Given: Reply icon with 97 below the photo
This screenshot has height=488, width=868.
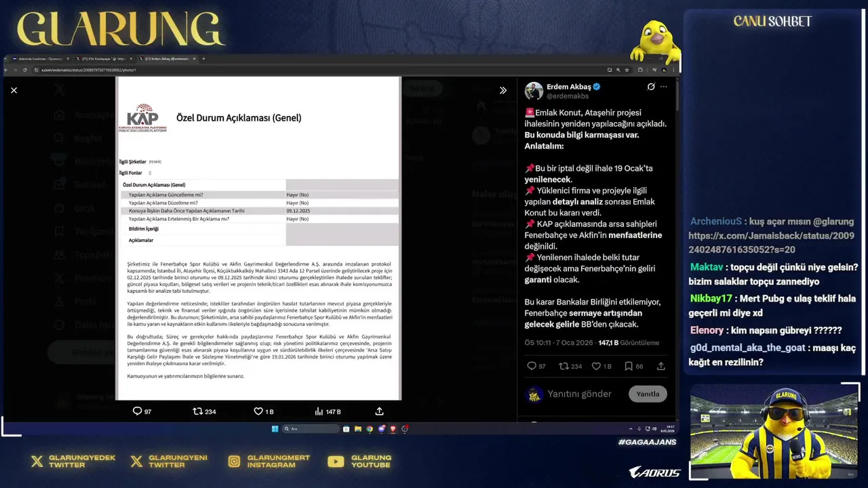Looking at the screenshot, I should point(142,411).
